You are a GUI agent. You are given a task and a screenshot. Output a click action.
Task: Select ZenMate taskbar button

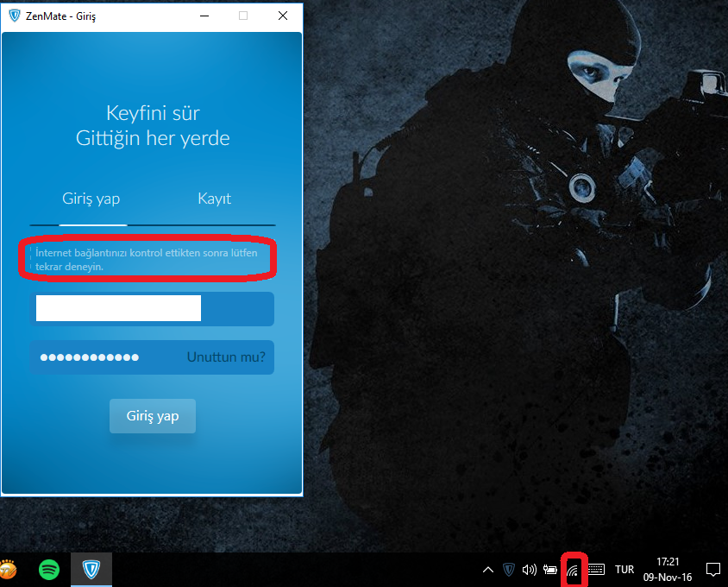(x=91, y=570)
